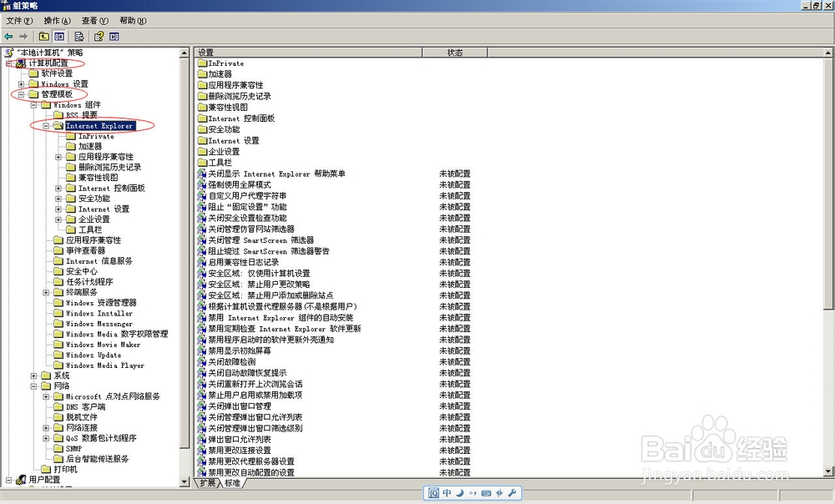The height and width of the screenshot is (504, 835).
Task: Collapse the Windows 组件 tree node
Action: 33,105
